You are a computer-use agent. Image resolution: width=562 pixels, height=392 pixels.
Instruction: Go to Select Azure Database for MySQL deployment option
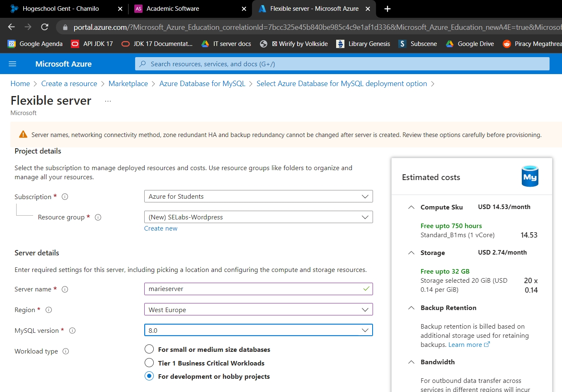(342, 84)
